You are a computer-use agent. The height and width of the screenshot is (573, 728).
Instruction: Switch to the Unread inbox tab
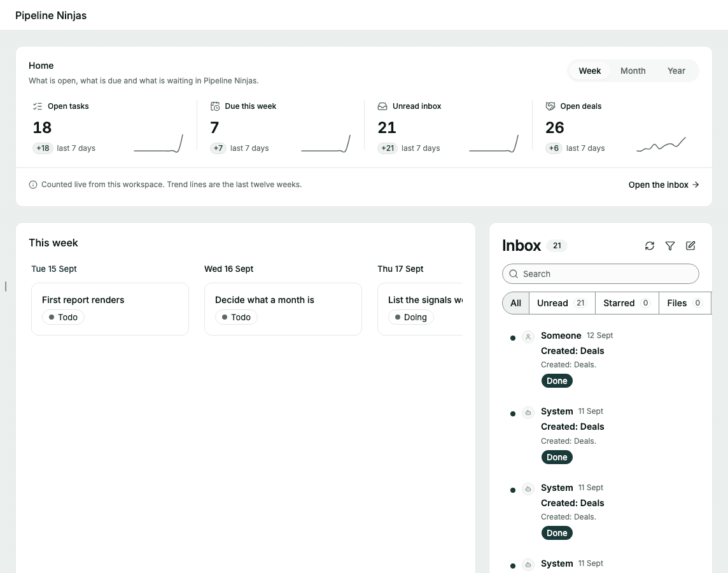[x=562, y=303]
